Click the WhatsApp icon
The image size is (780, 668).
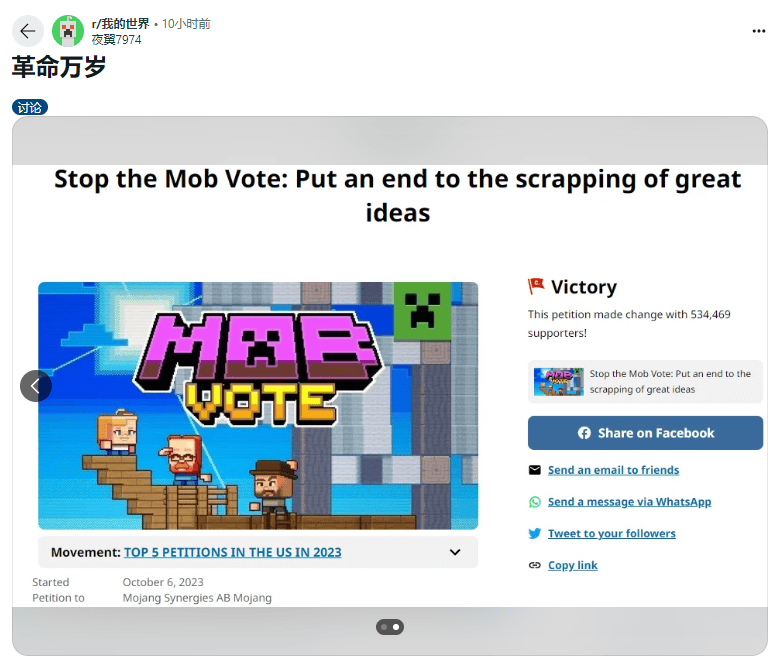tap(535, 502)
